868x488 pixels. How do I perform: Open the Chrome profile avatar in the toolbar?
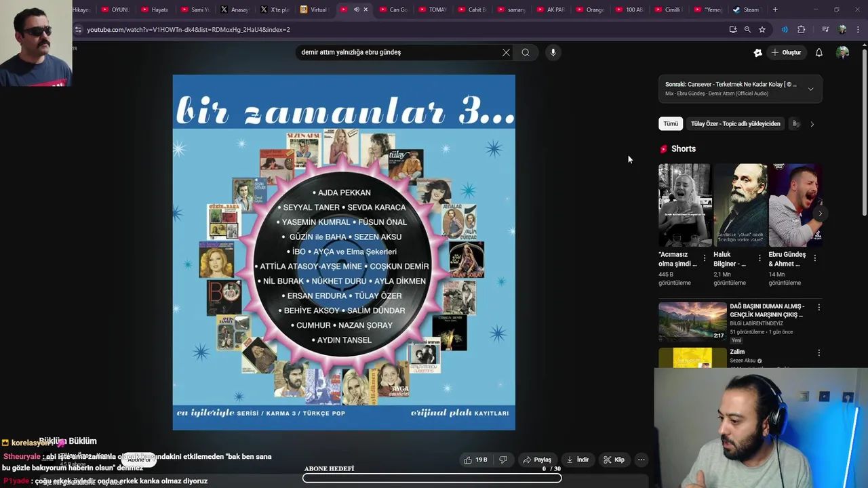tap(842, 30)
